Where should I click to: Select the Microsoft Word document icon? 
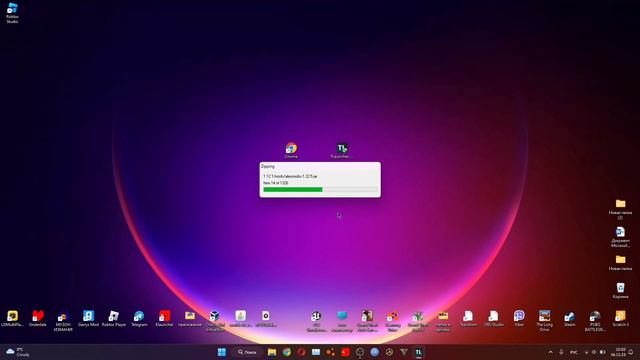coord(620,237)
